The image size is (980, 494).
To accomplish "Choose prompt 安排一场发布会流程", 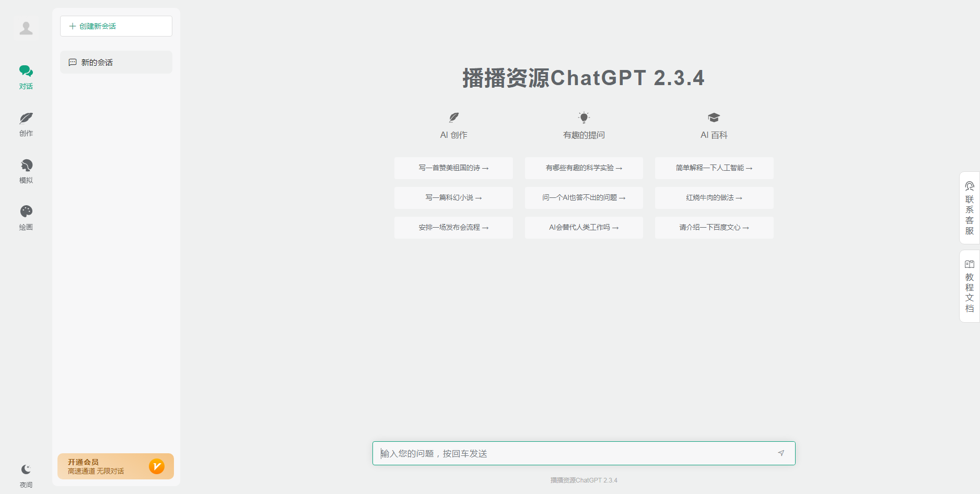I will click(453, 228).
